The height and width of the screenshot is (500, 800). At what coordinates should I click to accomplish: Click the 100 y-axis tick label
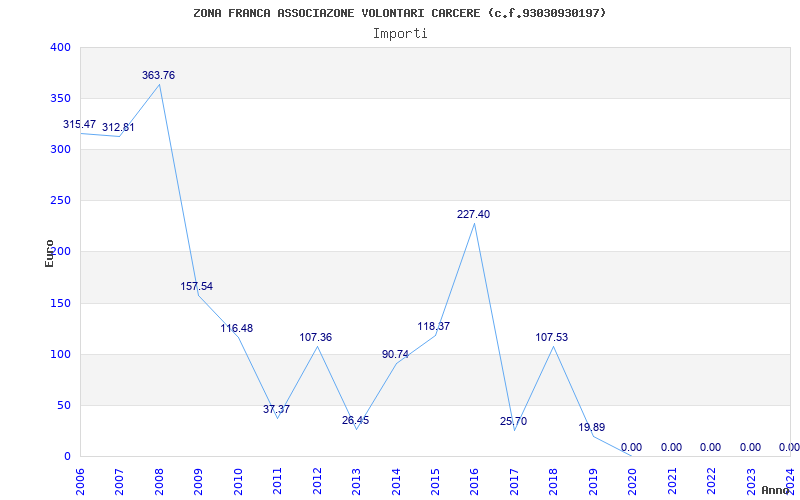pyautogui.click(x=60, y=355)
